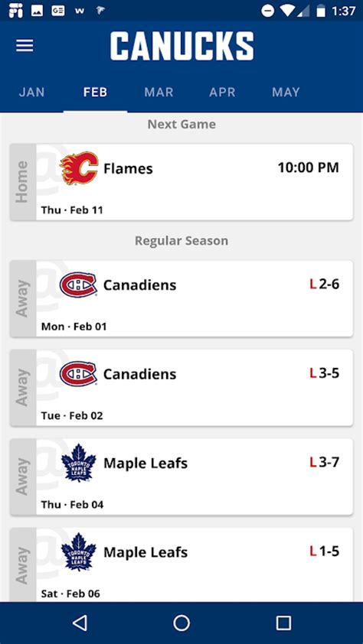Open the Thu Feb 04 Maple Leafs game
Image resolution: width=363 pixels, height=644 pixels.
181,476
